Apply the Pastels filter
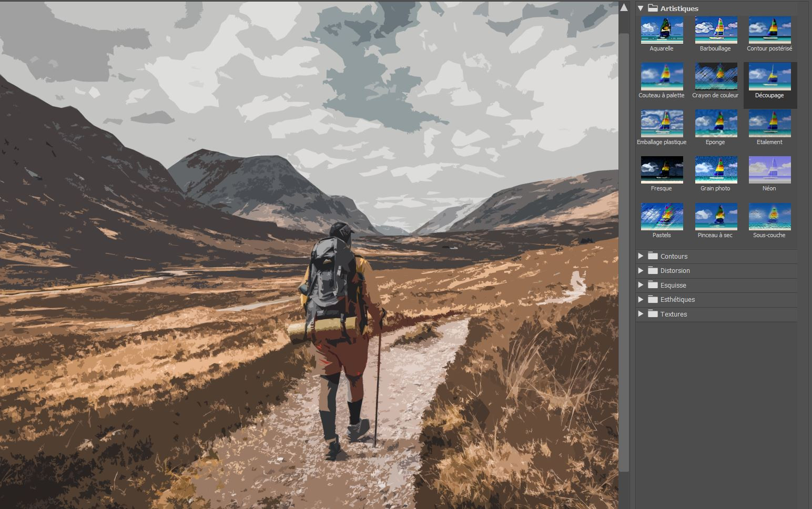Image resolution: width=812 pixels, height=509 pixels. [662, 217]
